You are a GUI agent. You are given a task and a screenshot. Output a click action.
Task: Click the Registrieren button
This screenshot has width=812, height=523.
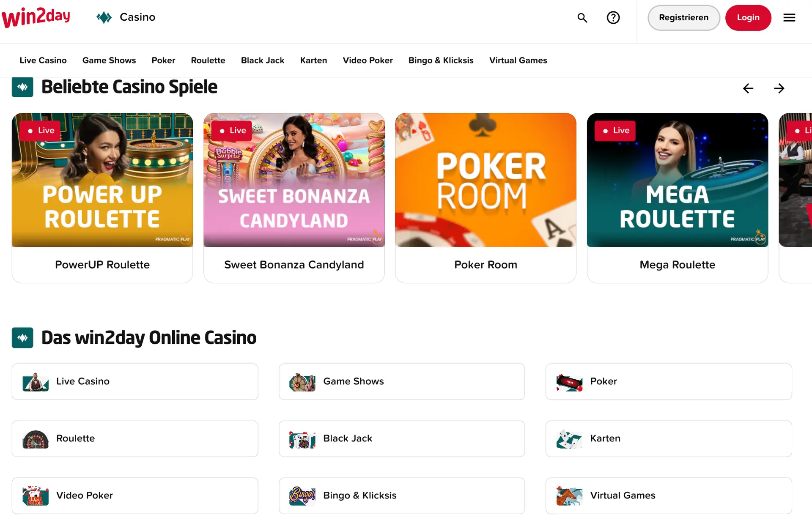[683, 18]
